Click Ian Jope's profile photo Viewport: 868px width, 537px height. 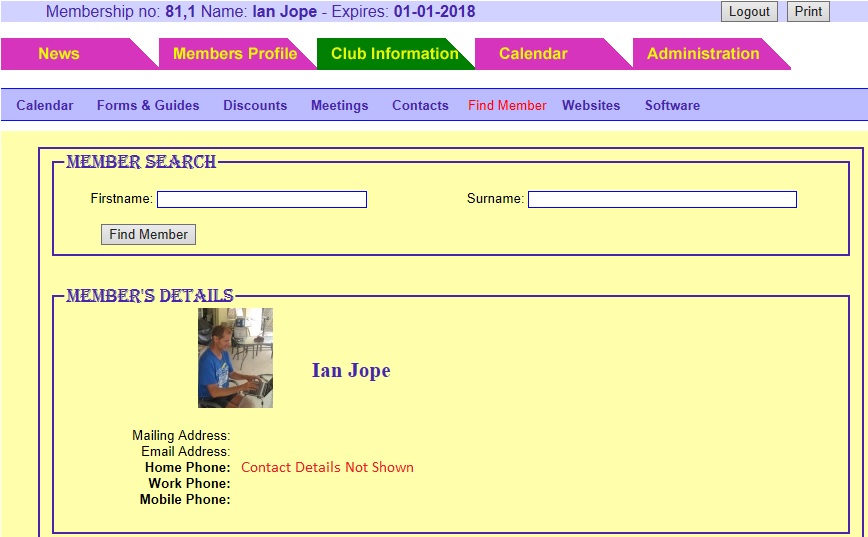click(x=235, y=358)
